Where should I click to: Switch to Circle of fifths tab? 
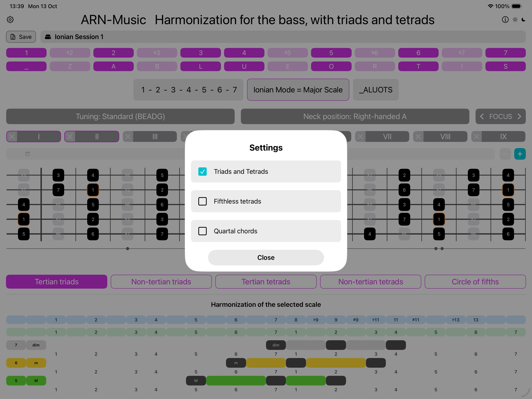tap(475, 282)
